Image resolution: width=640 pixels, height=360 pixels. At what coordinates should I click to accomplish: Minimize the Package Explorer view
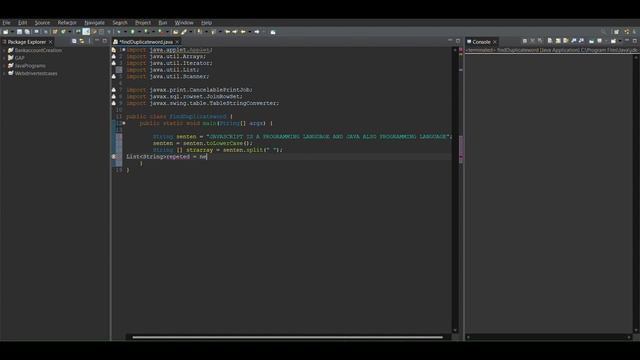(x=97, y=41)
